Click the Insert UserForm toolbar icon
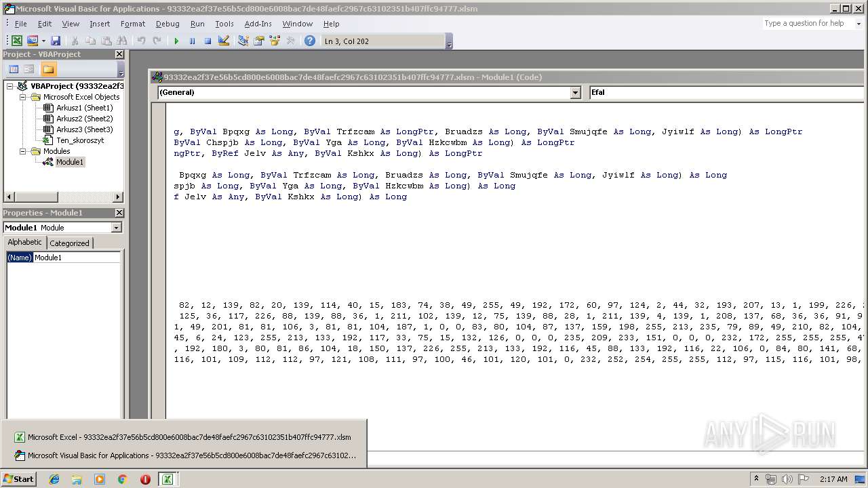 pyautogui.click(x=32, y=41)
